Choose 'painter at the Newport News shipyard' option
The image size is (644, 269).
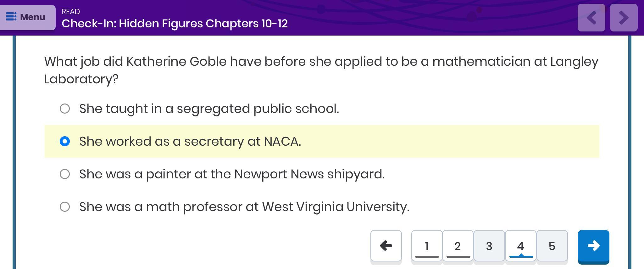click(65, 174)
